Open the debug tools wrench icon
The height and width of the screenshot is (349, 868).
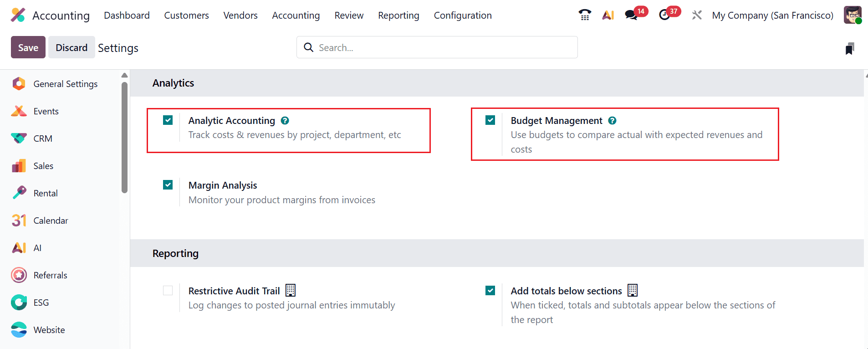[697, 15]
